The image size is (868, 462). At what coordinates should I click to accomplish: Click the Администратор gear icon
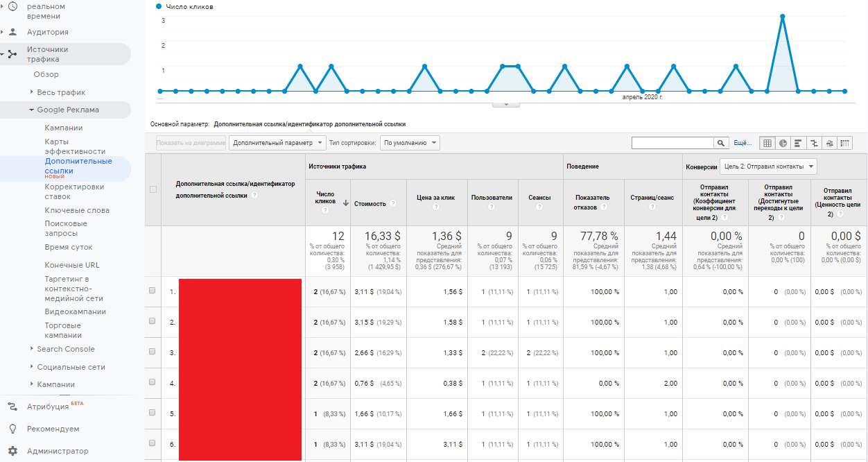12,451
